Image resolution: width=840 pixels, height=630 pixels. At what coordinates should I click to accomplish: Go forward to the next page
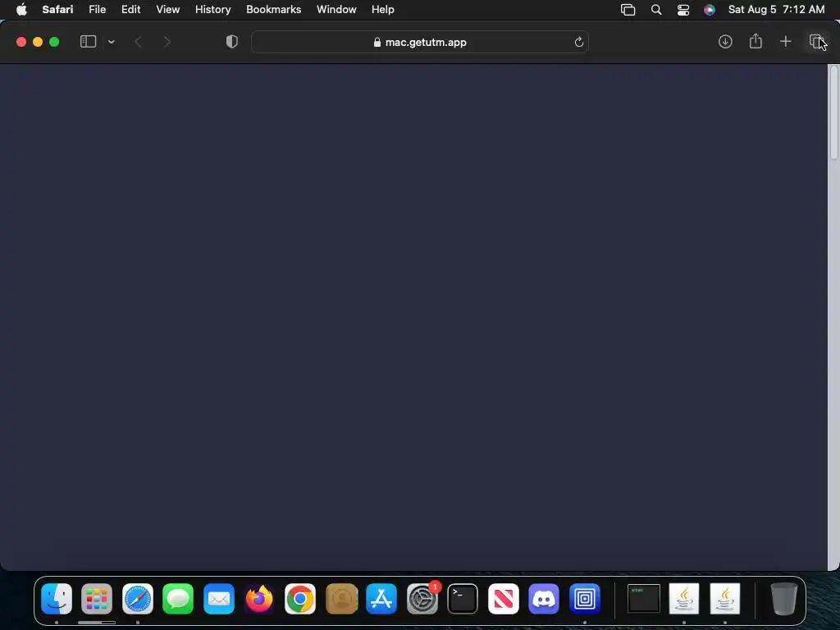(167, 42)
